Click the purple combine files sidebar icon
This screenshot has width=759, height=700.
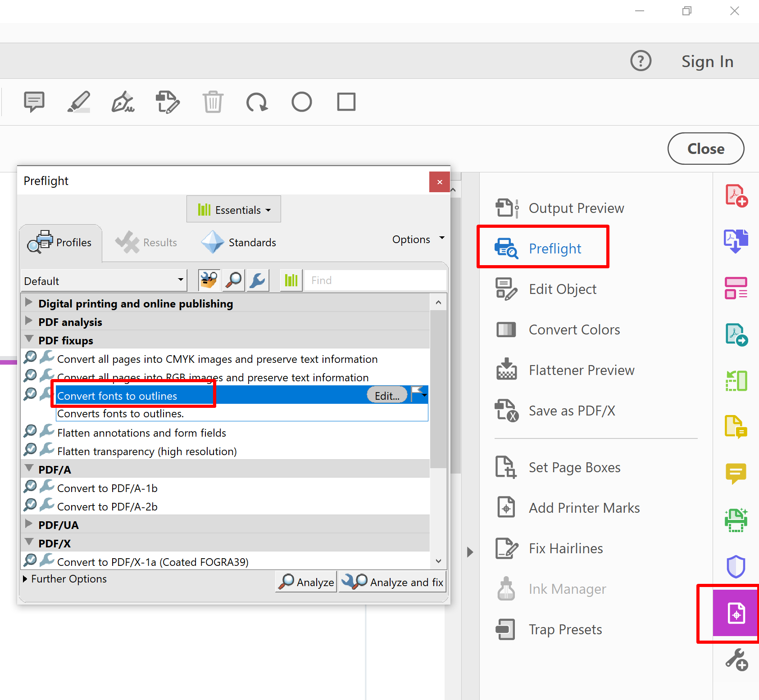pyautogui.click(x=736, y=241)
